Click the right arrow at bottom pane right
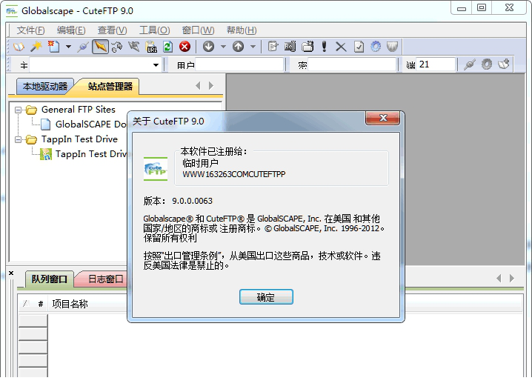532x392 pixels. coord(512,279)
